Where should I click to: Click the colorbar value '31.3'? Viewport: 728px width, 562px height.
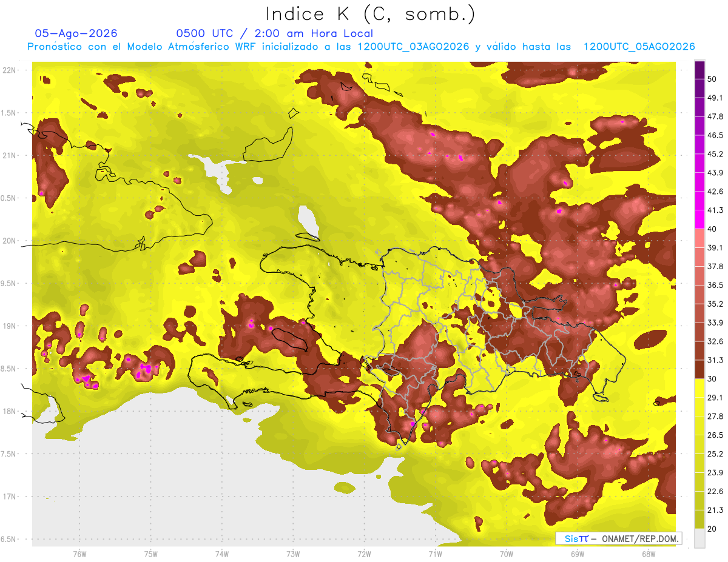tap(715, 360)
